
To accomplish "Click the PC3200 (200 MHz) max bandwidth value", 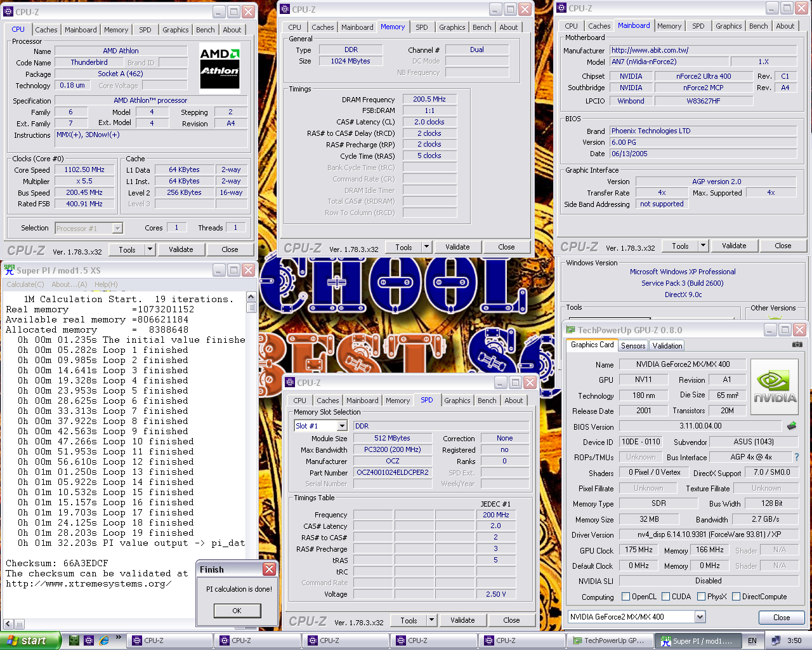I will [393, 449].
